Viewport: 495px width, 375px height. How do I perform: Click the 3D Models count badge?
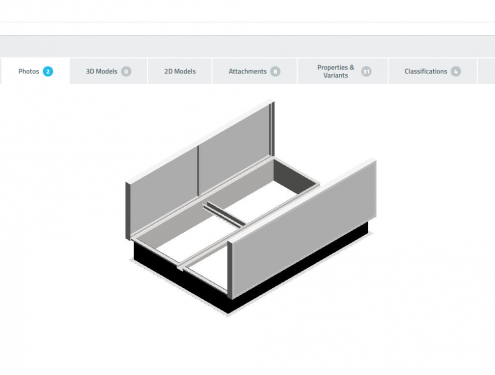tap(126, 71)
